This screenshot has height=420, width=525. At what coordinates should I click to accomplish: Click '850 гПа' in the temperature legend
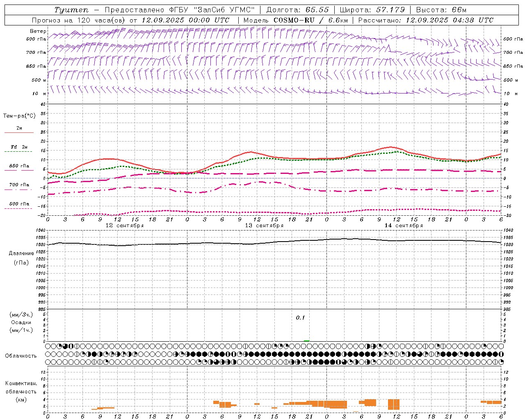(x=19, y=166)
